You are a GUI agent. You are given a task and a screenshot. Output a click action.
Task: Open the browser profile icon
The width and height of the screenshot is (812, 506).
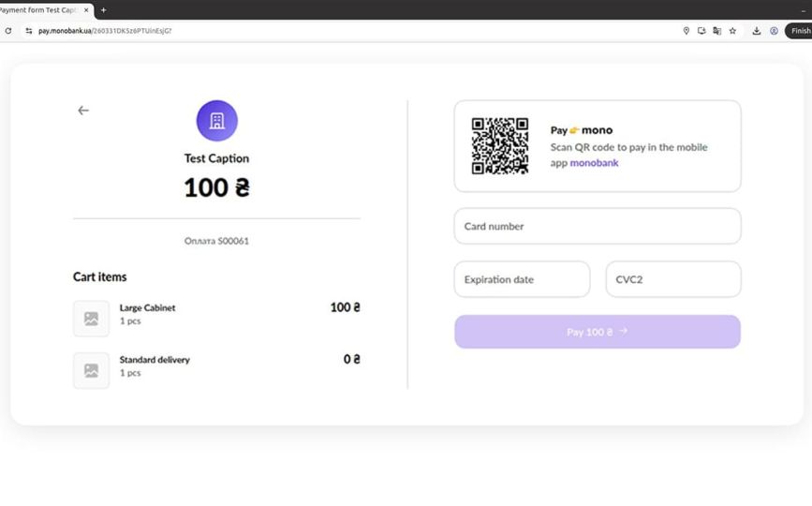[774, 31]
